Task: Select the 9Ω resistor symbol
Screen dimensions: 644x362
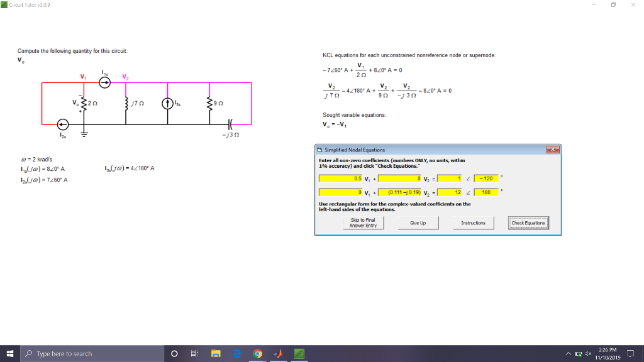Action: click(209, 102)
